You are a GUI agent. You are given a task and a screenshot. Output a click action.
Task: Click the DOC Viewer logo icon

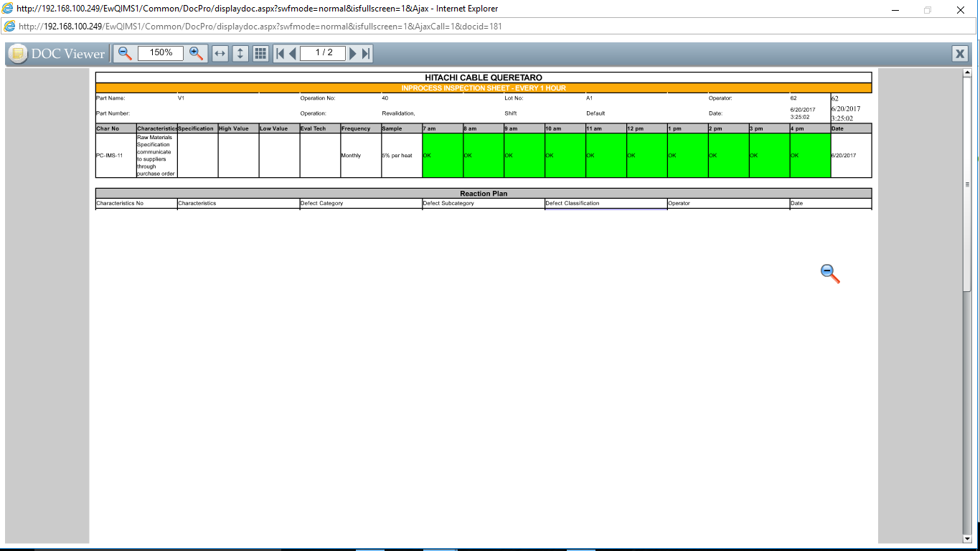pos(18,54)
